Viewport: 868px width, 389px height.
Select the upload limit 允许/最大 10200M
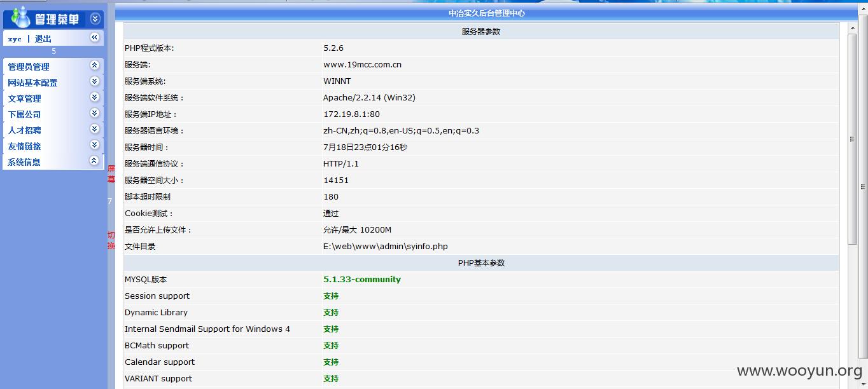point(357,230)
